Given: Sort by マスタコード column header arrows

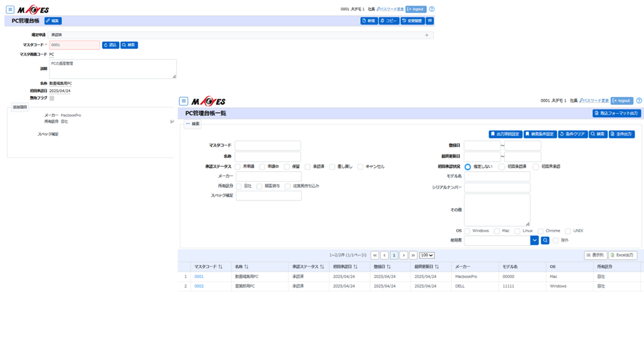Looking at the screenshot, I should click(x=220, y=267).
